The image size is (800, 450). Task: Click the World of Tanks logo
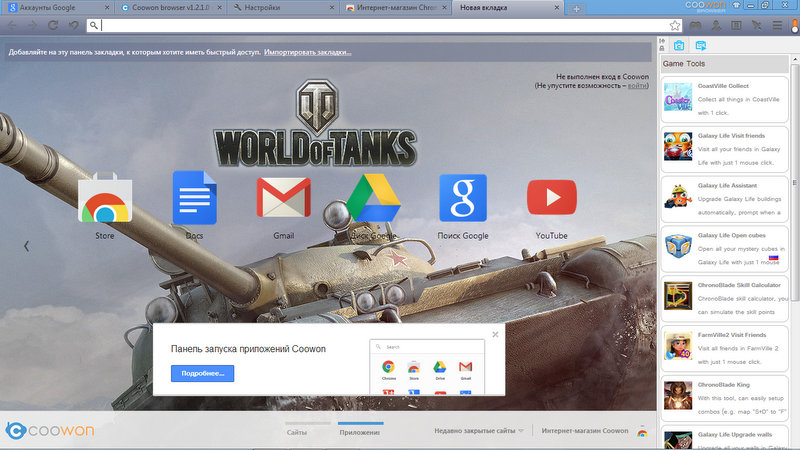point(315,124)
